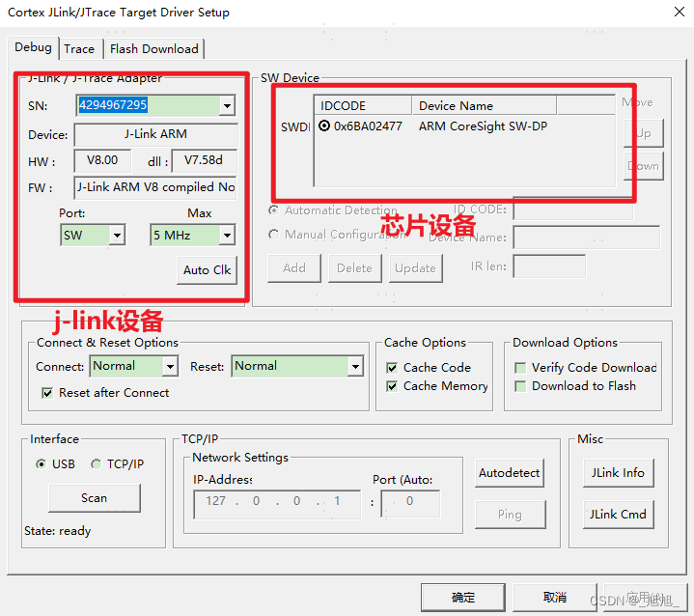Click the Device Name input field
Image resolution: width=694 pixels, height=616 pixels.
point(587,238)
